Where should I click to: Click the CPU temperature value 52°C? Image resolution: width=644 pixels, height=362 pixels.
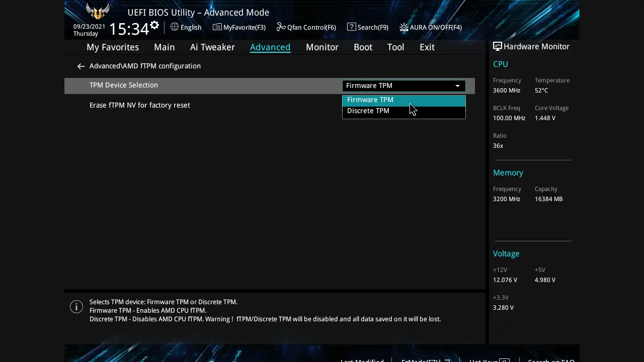point(541,90)
